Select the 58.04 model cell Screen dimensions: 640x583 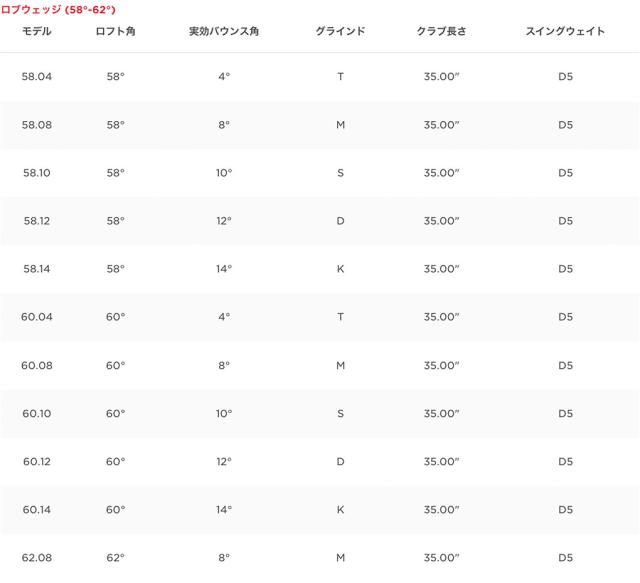coord(36,77)
